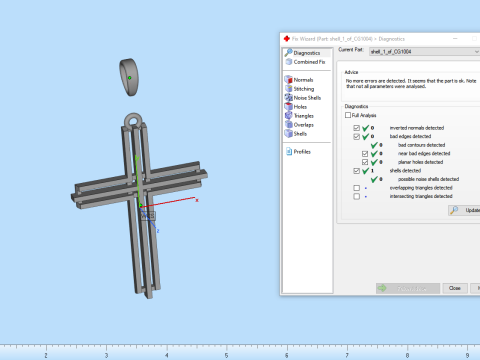Click the greyed Follow Advice button

pos(408,288)
